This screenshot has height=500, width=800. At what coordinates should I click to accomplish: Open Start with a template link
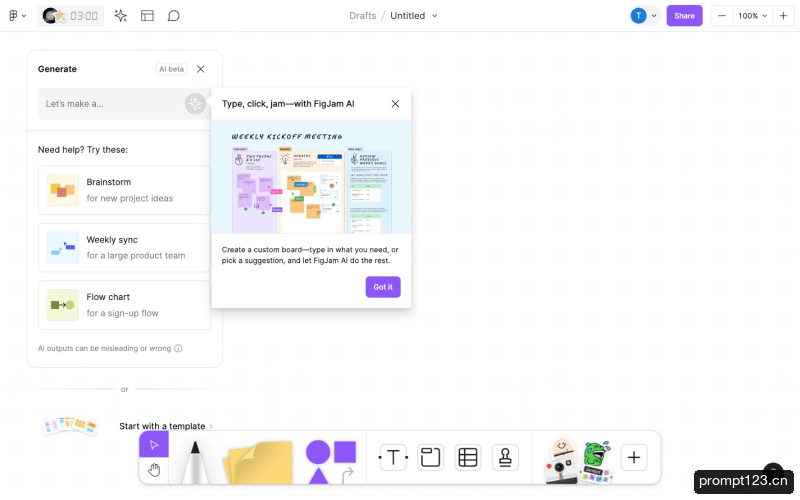pyautogui.click(x=166, y=426)
